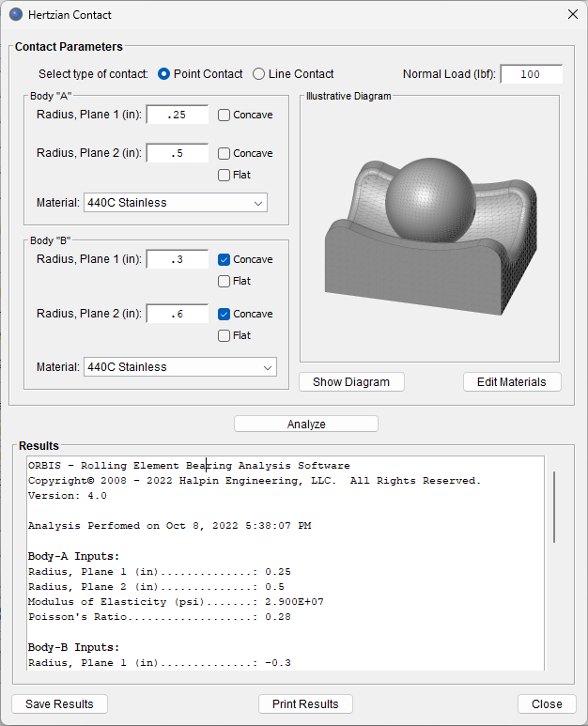Viewport: 588px width, 726px height.
Task: Click the Normal Load input field
Action: pyautogui.click(x=531, y=74)
